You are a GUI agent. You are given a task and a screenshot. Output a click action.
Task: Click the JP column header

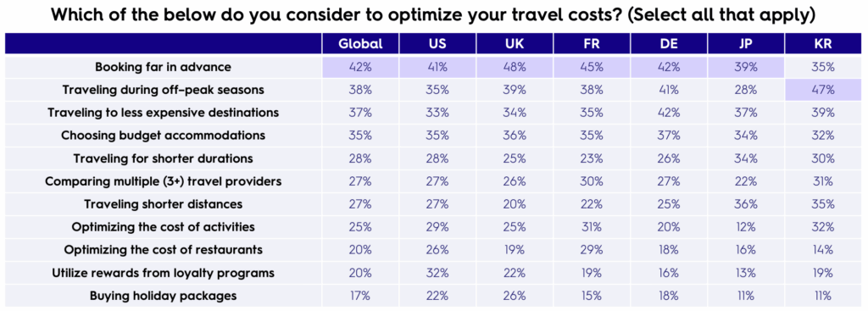coord(746,44)
